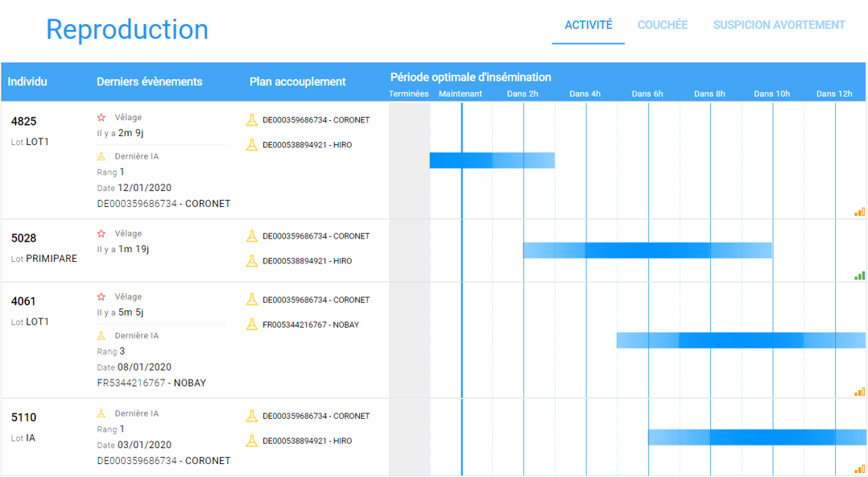Click the Période optimale d'insémination header
Image resolution: width=868 pixels, height=477 pixels.
coord(470,77)
